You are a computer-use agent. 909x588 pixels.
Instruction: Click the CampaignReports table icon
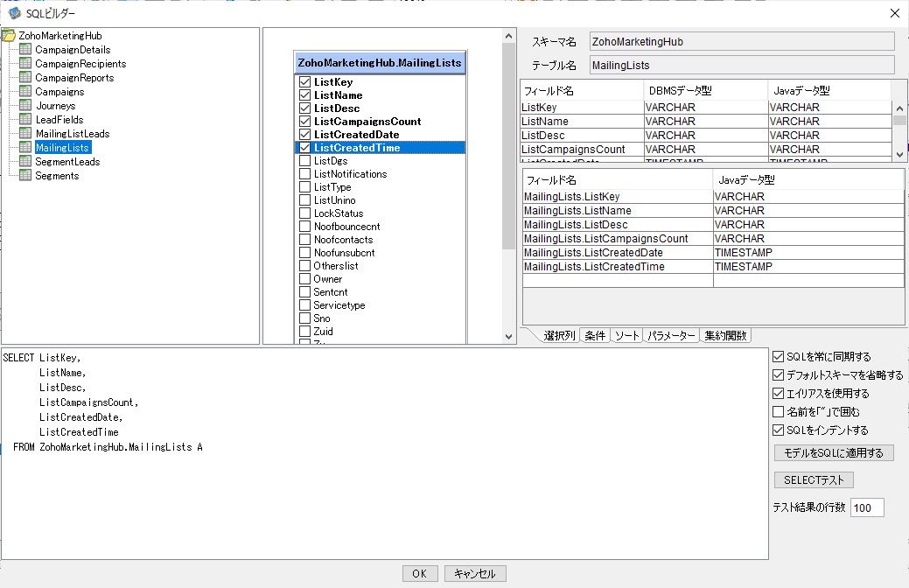pyautogui.click(x=25, y=77)
